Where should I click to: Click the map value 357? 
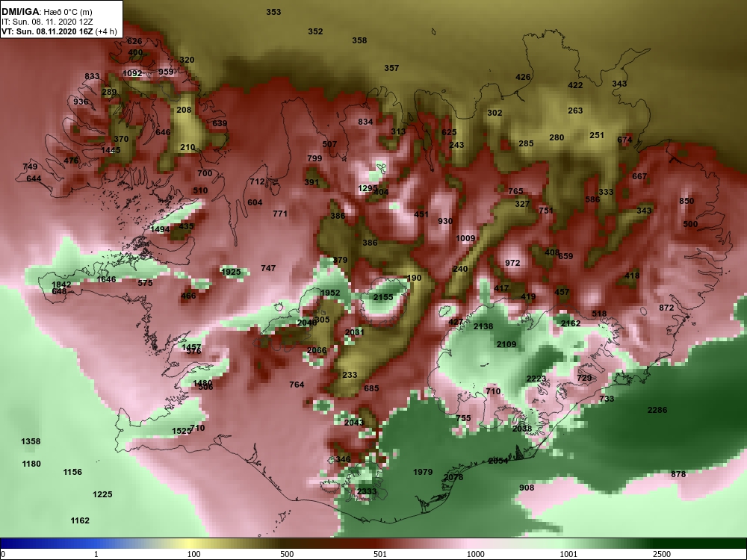coord(391,68)
